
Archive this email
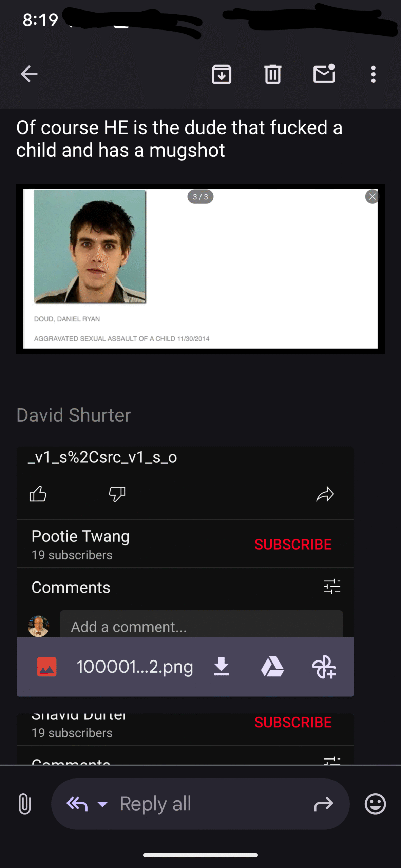[x=222, y=74]
